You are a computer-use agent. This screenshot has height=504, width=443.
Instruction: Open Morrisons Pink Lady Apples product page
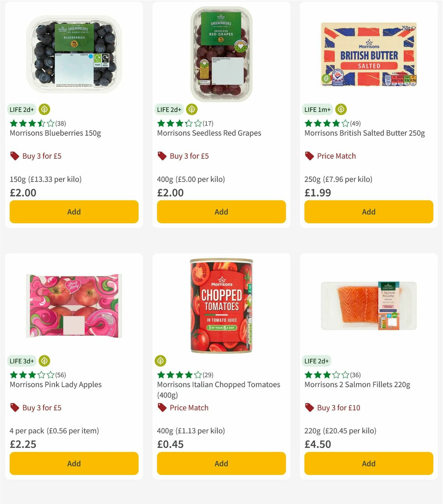click(x=55, y=384)
